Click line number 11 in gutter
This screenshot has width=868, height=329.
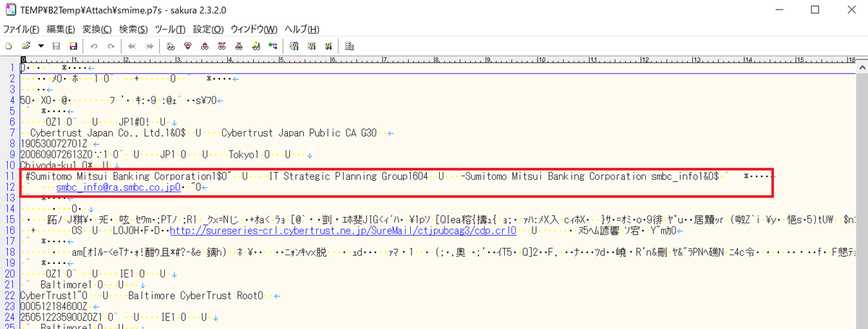pos(10,176)
